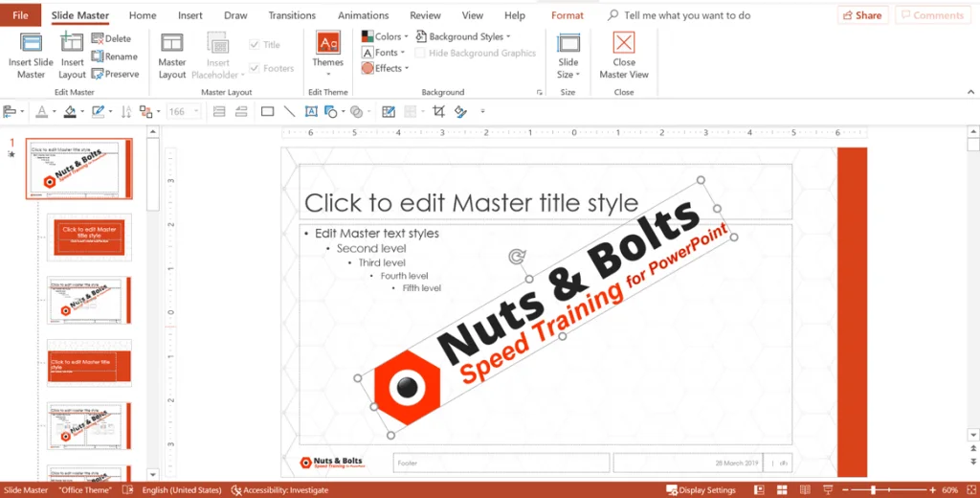The width and height of the screenshot is (980, 498).
Task: Click the Insert Slide Master icon
Action: point(31,43)
